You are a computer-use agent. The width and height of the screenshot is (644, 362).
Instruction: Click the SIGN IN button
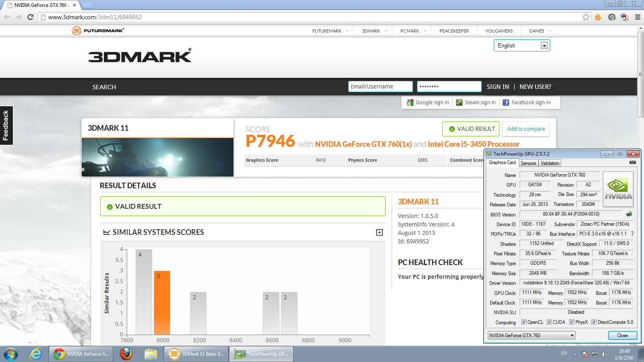[x=498, y=87]
